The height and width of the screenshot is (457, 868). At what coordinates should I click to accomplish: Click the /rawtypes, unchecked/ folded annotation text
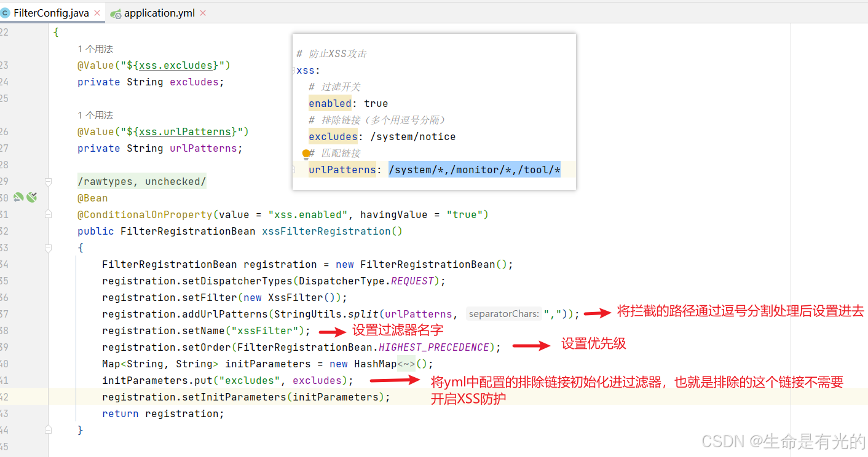pos(142,181)
